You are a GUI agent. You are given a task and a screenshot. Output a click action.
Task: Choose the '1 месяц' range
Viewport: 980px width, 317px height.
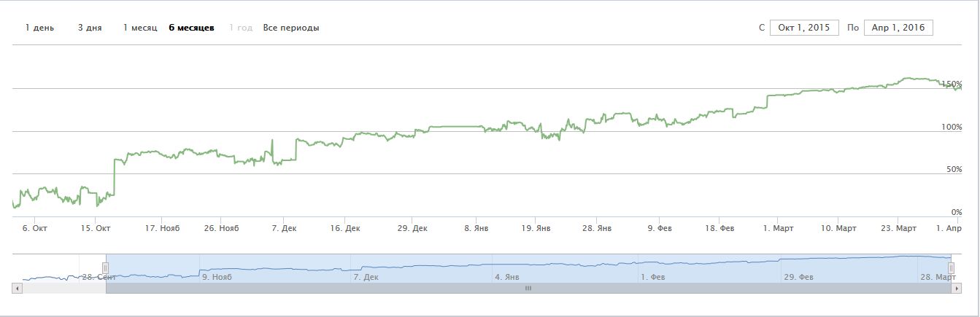click(x=139, y=28)
